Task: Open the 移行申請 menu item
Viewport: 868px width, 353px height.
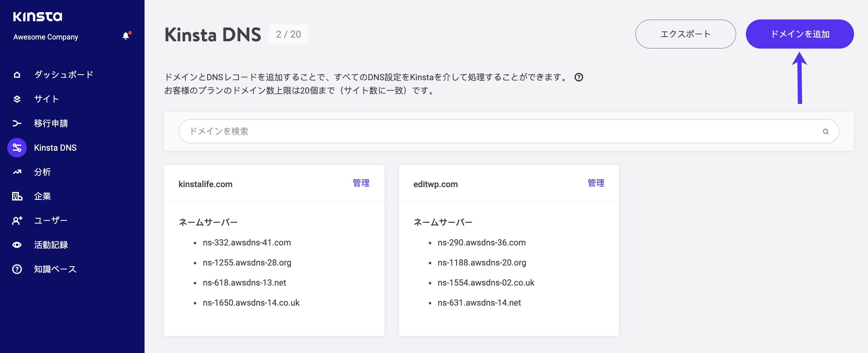Action: click(50, 123)
